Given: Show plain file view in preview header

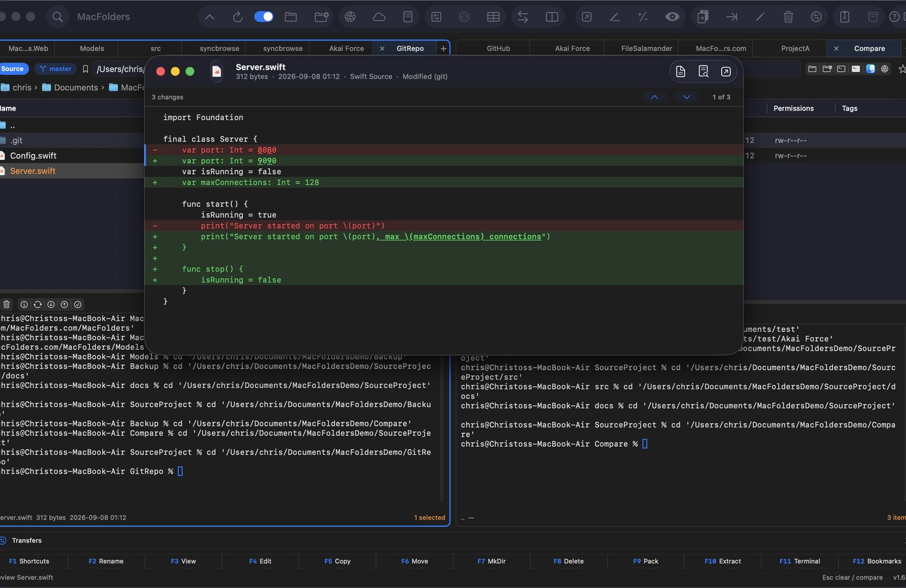Looking at the screenshot, I should (x=681, y=72).
